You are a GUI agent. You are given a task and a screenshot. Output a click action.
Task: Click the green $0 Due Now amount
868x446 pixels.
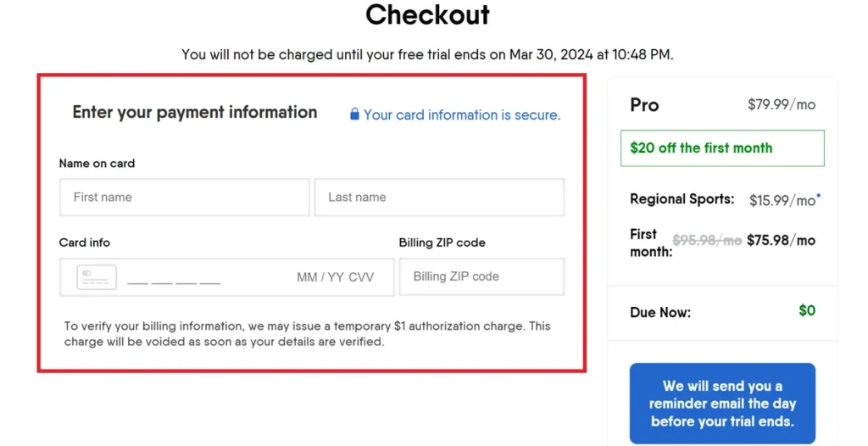pos(807,310)
